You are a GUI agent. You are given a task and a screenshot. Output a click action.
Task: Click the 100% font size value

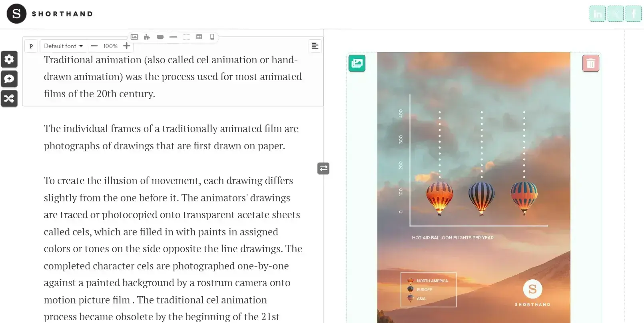[110, 46]
